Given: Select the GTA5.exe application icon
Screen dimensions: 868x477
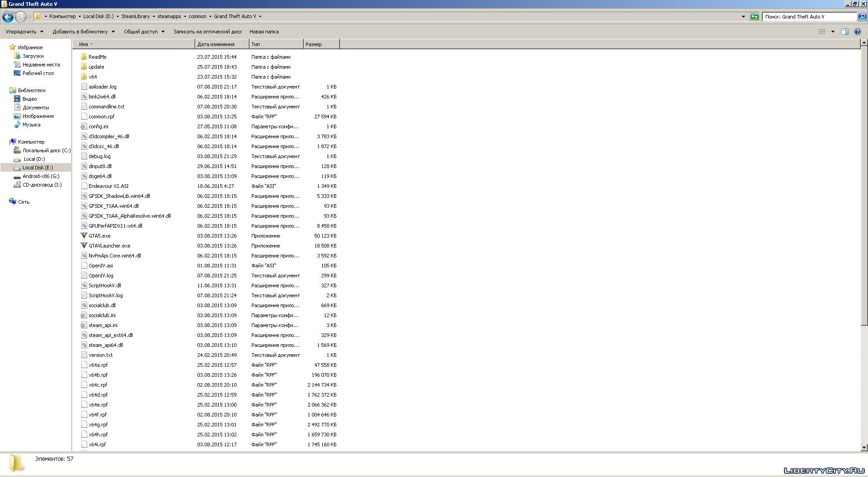Looking at the screenshot, I should [84, 236].
